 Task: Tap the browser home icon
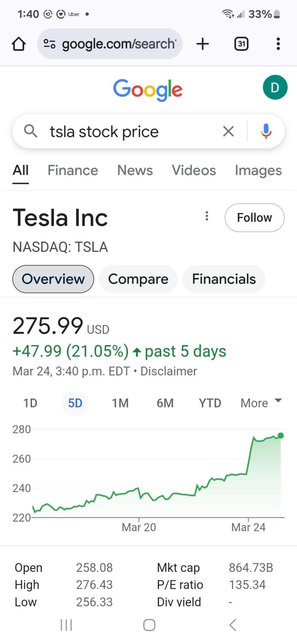click(19, 44)
